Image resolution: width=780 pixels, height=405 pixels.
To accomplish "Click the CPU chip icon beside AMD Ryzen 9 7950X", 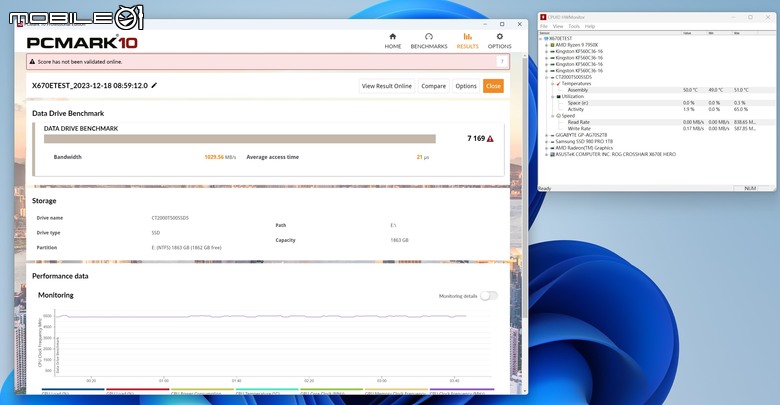I will point(552,45).
